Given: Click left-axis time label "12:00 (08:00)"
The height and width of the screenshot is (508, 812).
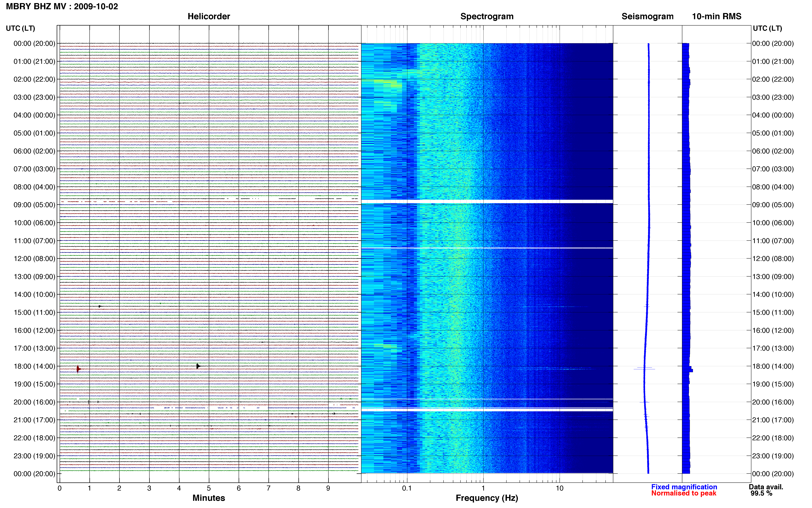Looking at the screenshot, I should coord(34,259).
